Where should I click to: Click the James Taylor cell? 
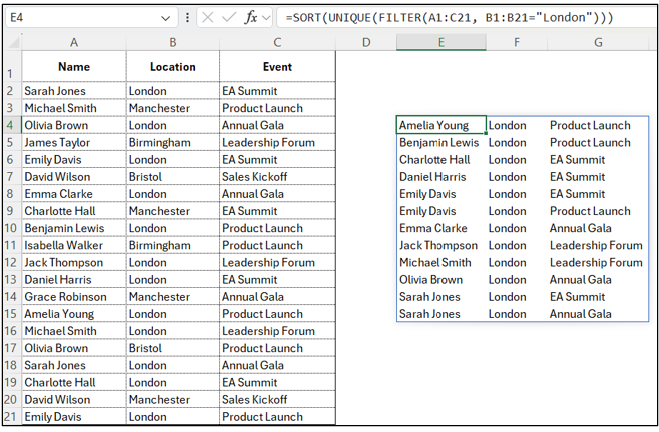[x=74, y=143]
